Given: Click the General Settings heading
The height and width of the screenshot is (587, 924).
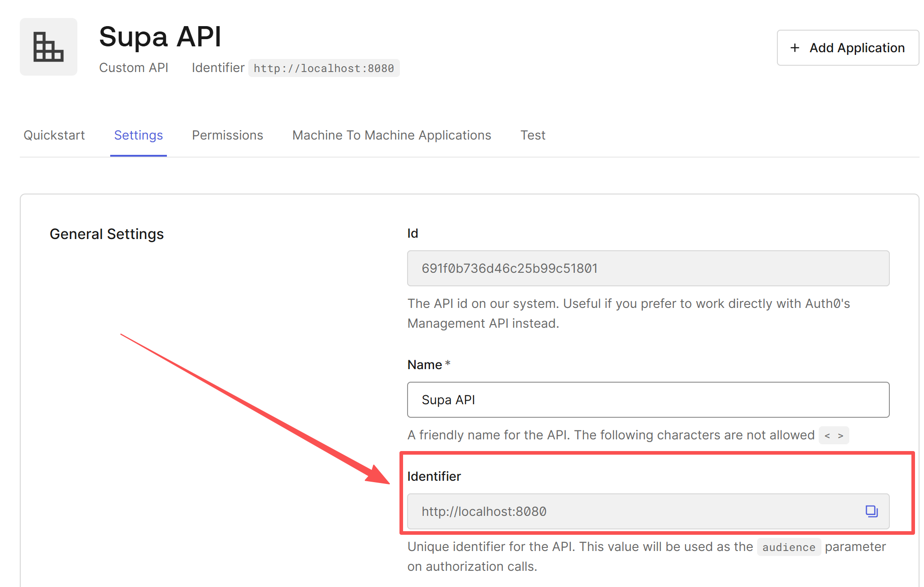Looking at the screenshot, I should click(x=107, y=234).
